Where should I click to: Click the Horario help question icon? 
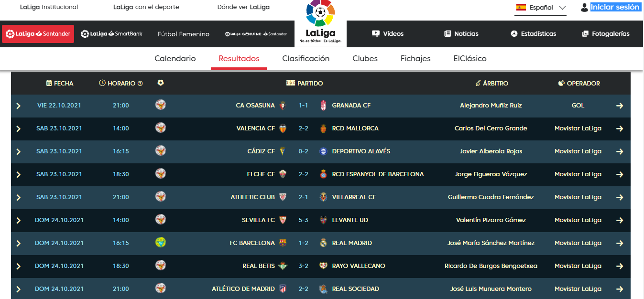[140, 84]
